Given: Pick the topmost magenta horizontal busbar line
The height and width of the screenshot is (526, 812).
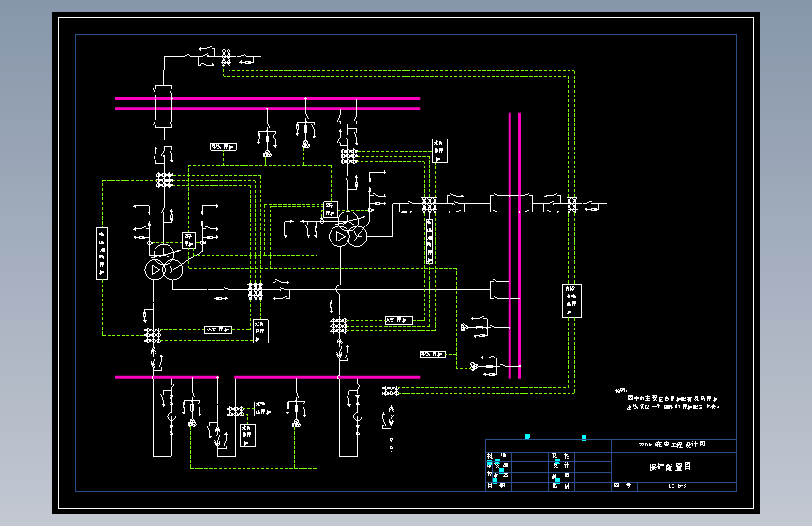Looking at the screenshot, I should tap(267, 98).
